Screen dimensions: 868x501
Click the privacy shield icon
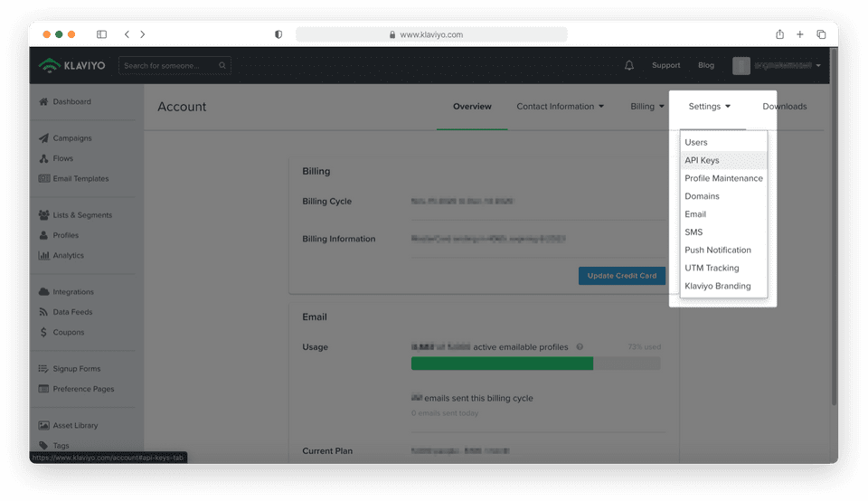tap(278, 34)
